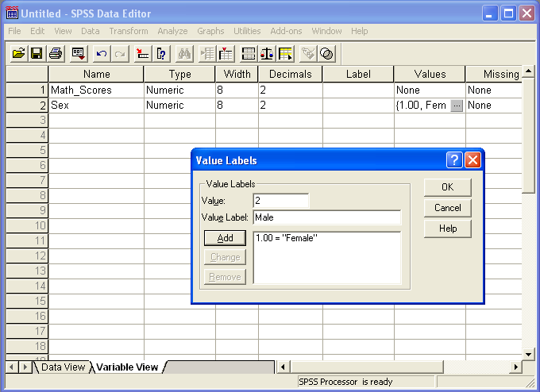
Task: Open the Data menu
Action: tap(91, 31)
